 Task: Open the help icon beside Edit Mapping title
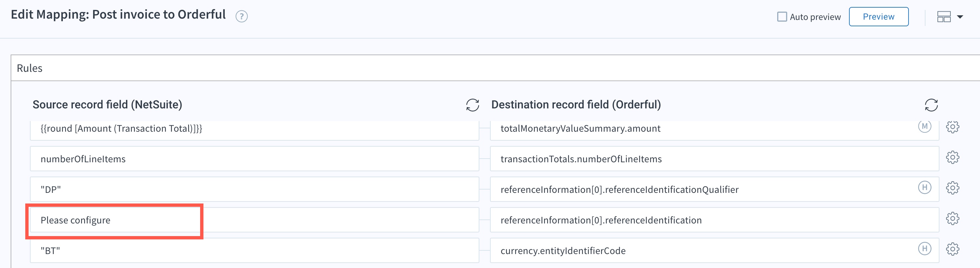coord(241,16)
